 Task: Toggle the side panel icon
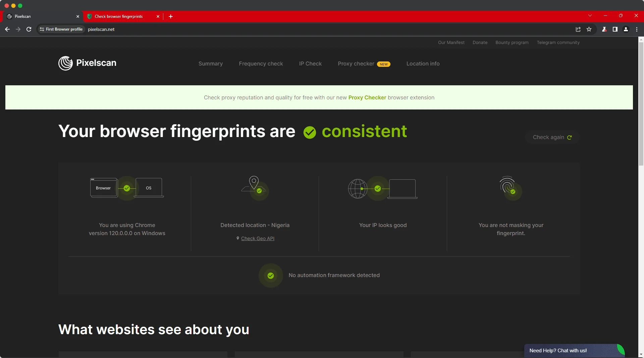click(x=615, y=29)
